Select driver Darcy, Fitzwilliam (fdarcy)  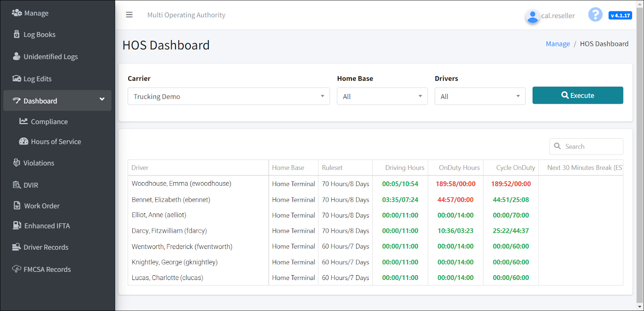coord(169,230)
